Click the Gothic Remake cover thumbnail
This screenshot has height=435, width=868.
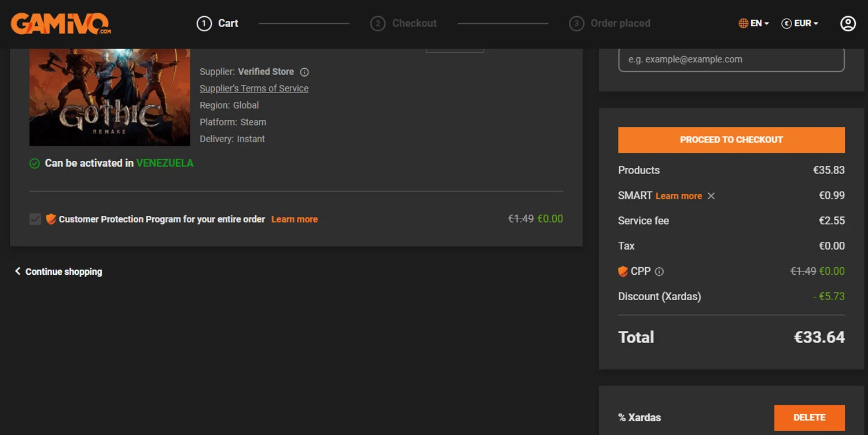[x=109, y=97]
